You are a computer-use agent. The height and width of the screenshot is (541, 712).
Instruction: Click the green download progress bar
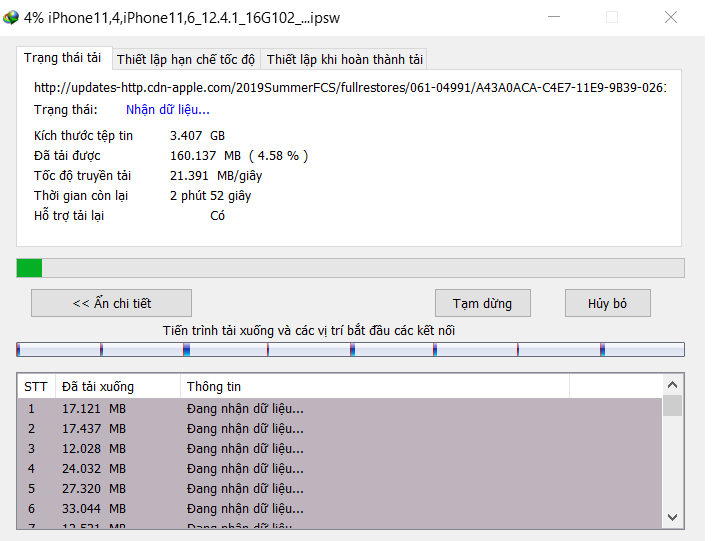tap(350, 268)
